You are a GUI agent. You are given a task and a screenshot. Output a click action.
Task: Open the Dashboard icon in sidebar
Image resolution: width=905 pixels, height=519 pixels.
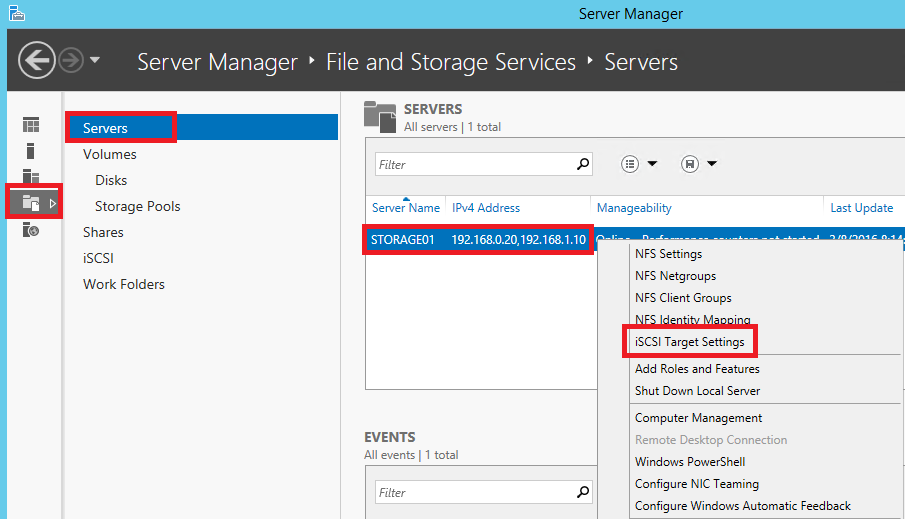pos(31,125)
